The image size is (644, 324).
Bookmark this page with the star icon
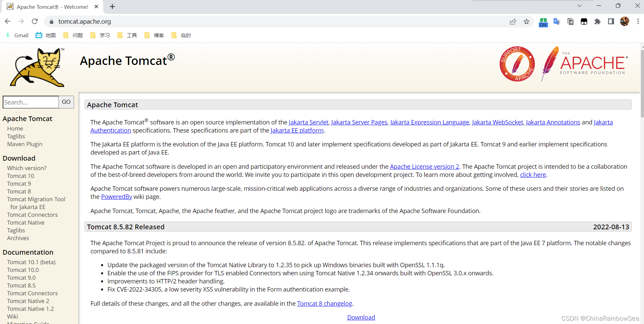(x=526, y=22)
